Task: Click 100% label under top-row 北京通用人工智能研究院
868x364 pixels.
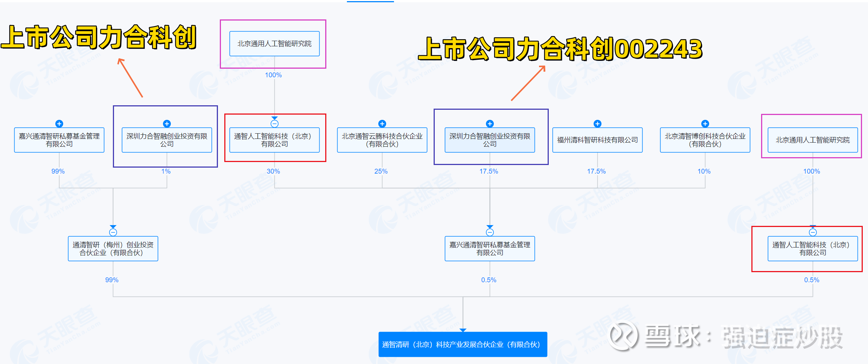Action: click(273, 75)
